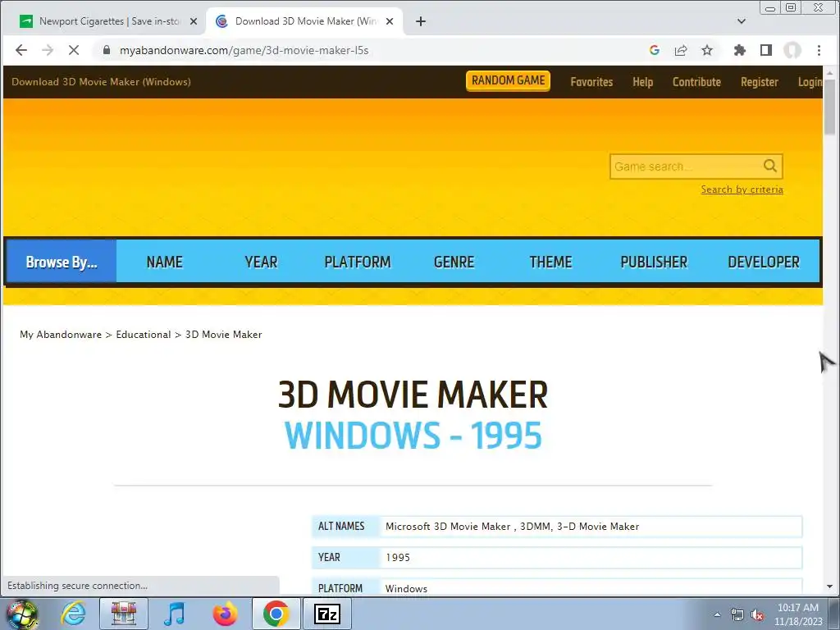Browse games by PUBLISHER
This screenshot has height=630, width=840.
pos(654,262)
